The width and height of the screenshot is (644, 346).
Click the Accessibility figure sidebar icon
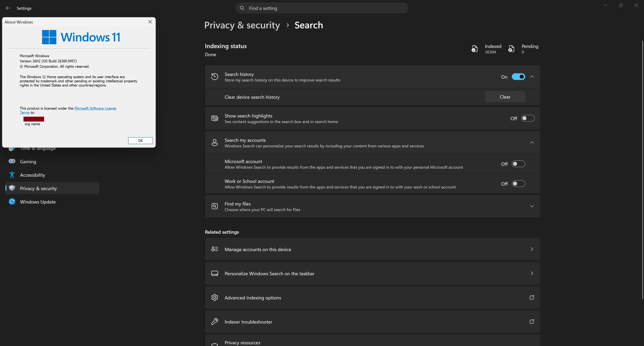12,175
